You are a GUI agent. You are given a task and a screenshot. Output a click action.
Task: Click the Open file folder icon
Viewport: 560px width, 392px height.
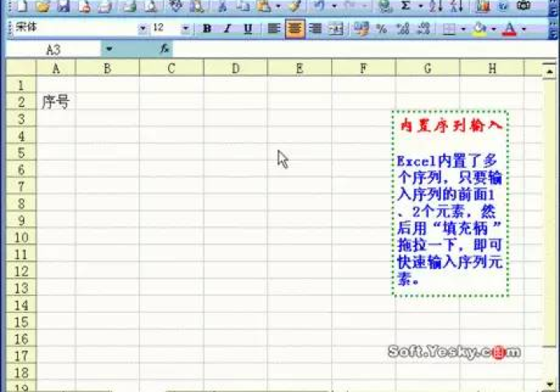[43, 6]
